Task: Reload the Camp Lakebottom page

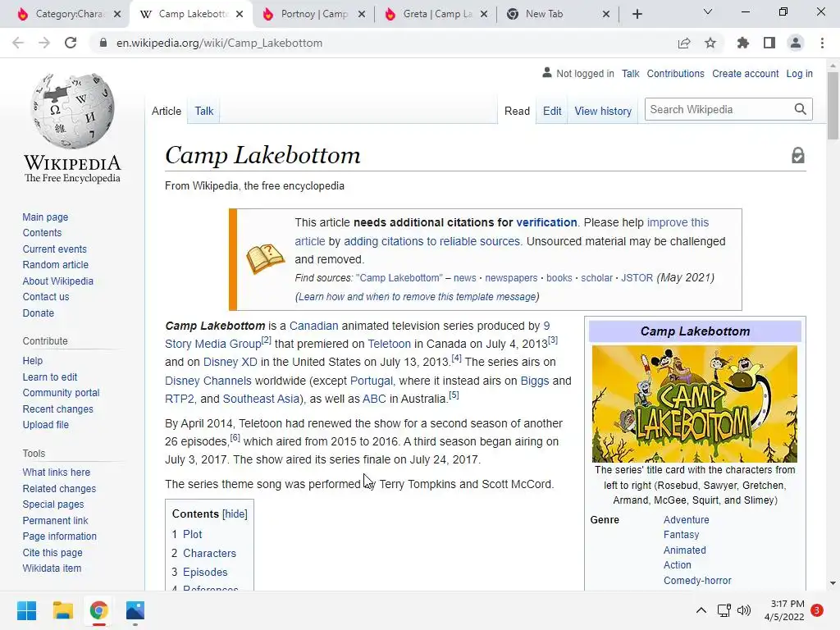Action: tap(71, 43)
